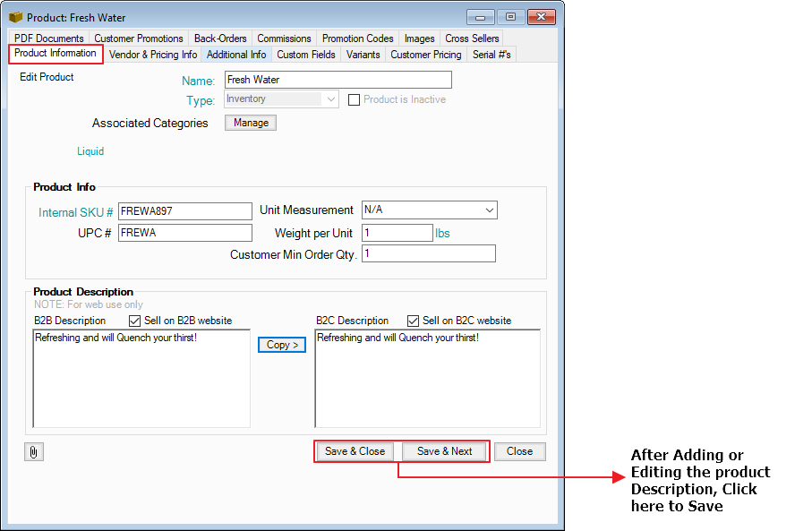
Task: Switch to Vendor & Pricing Info tab
Action: click(x=153, y=55)
